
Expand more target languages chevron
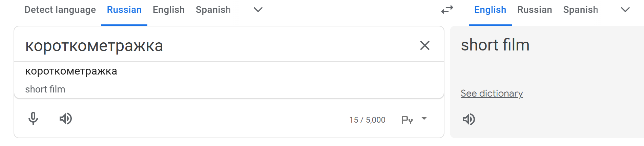tap(625, 10)
